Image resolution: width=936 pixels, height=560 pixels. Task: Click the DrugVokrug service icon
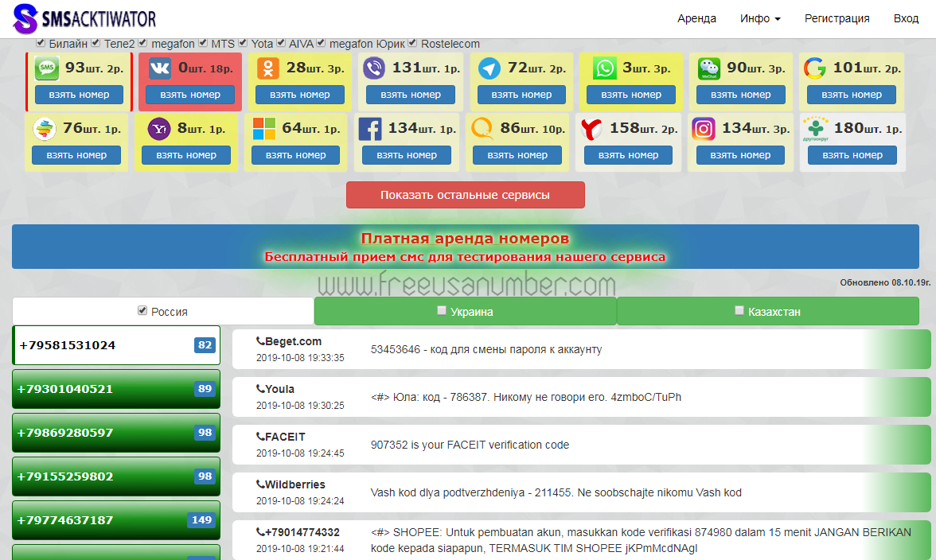pos(815,128)
